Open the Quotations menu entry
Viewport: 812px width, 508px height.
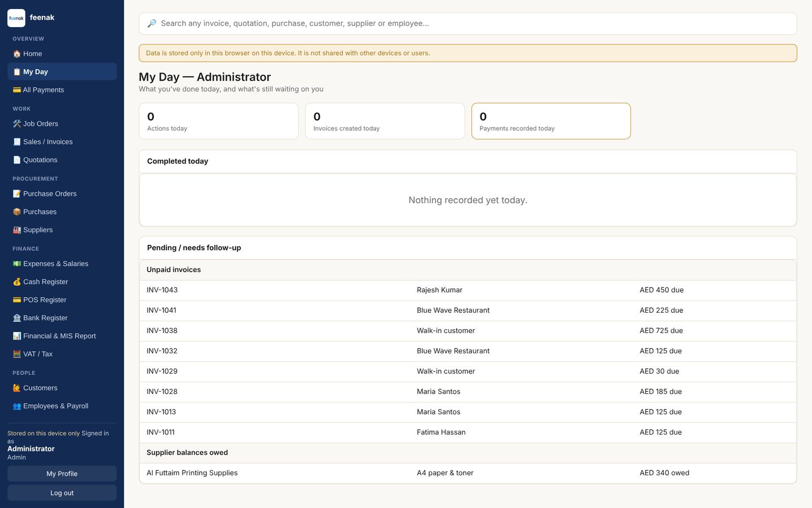click(x=62, y=160)
